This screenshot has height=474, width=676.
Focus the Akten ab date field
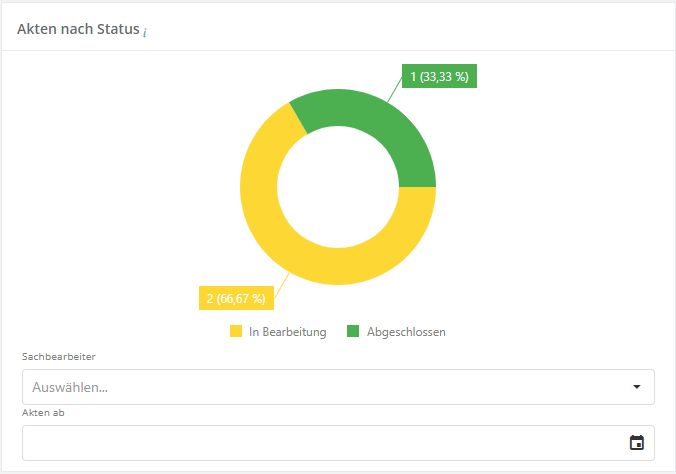pos(320,443)
